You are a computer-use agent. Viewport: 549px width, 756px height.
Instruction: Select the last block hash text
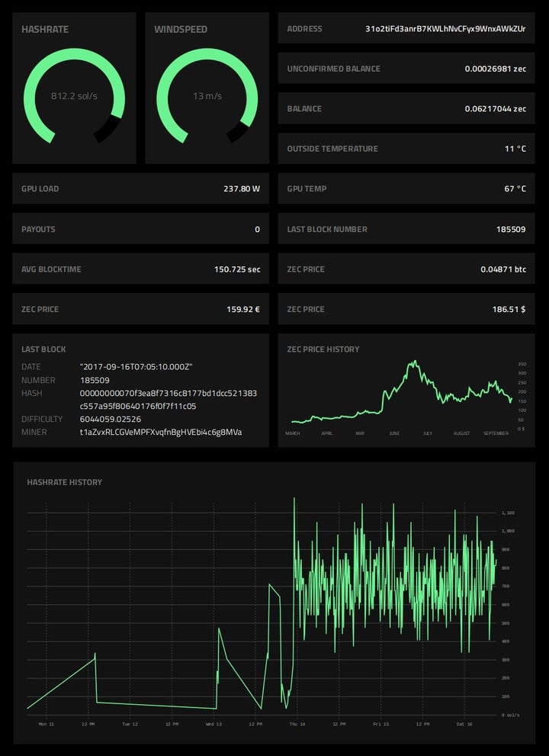point(169,400)
